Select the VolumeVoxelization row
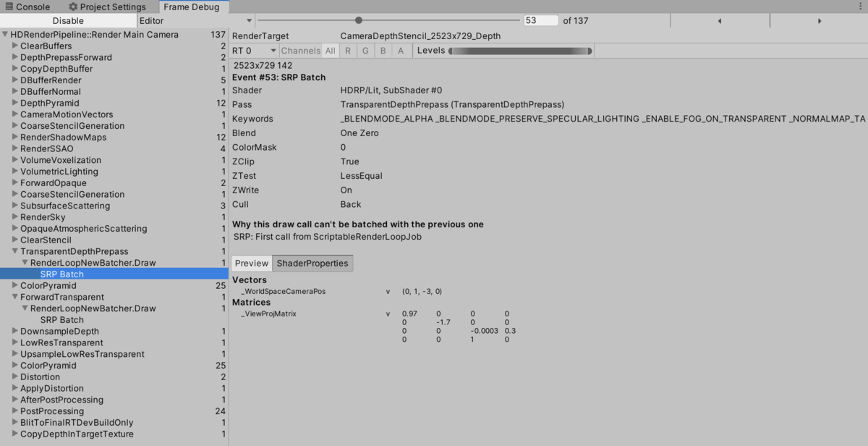The width and height of the screenshot is (868, 446). (114, 160)
